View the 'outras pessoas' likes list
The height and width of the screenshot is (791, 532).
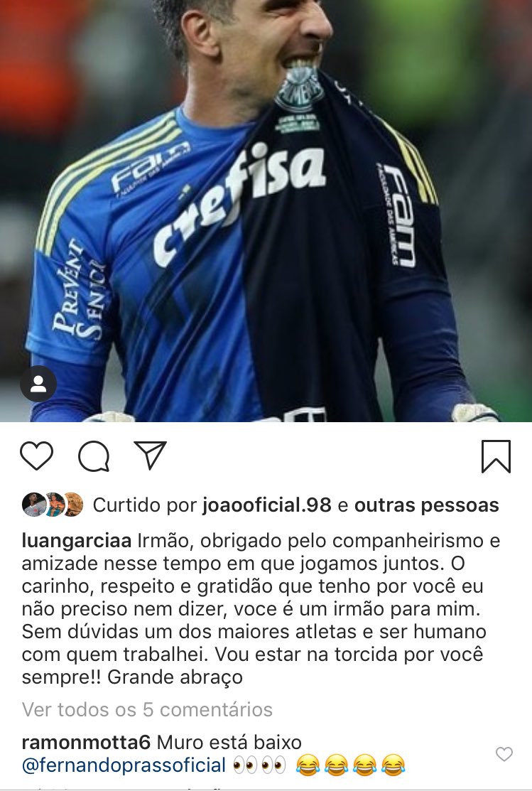[x=427, y=505]
